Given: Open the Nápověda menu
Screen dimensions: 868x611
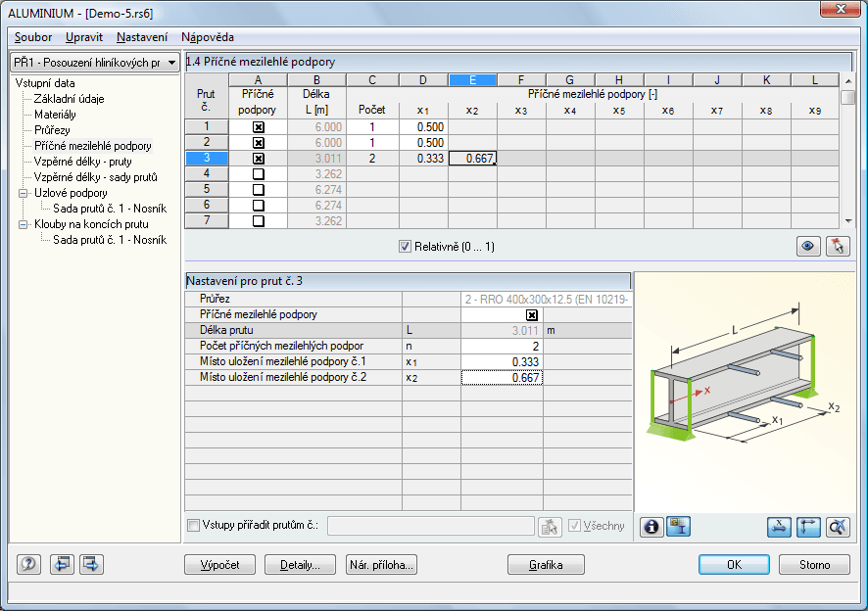Looking at the screenshot, I should (208, 37).
